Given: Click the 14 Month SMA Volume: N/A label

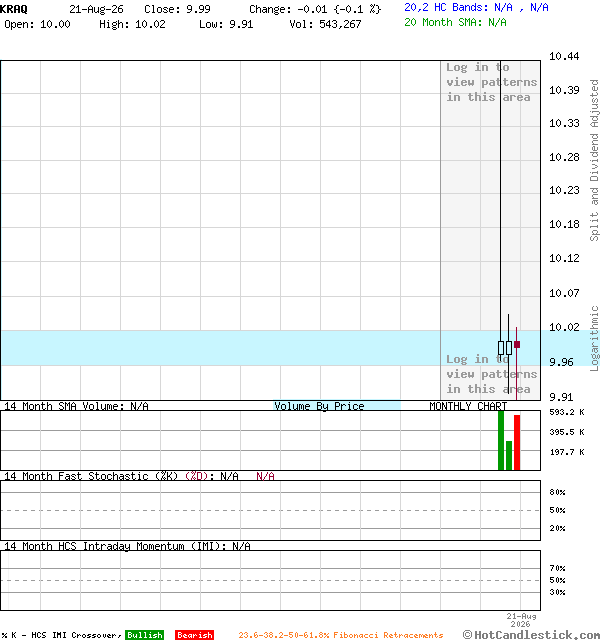Looking at the screenshot, I should coord(76,406).
